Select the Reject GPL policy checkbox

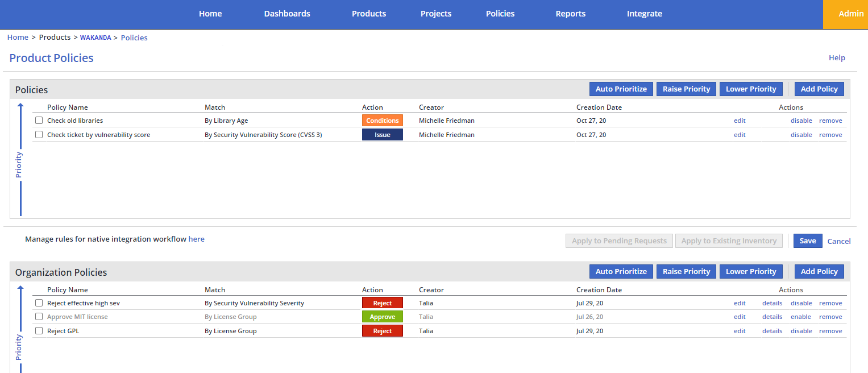39,331
